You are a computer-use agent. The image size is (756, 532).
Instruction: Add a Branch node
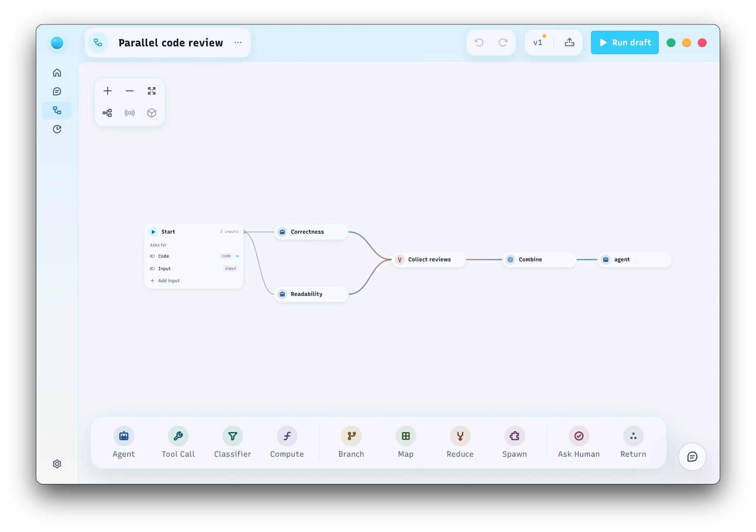351,442
